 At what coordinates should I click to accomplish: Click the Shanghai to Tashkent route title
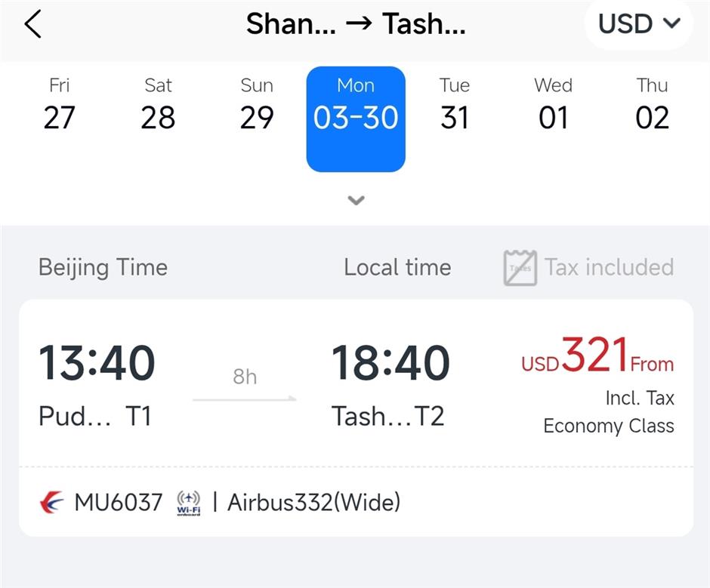point(356,25)
